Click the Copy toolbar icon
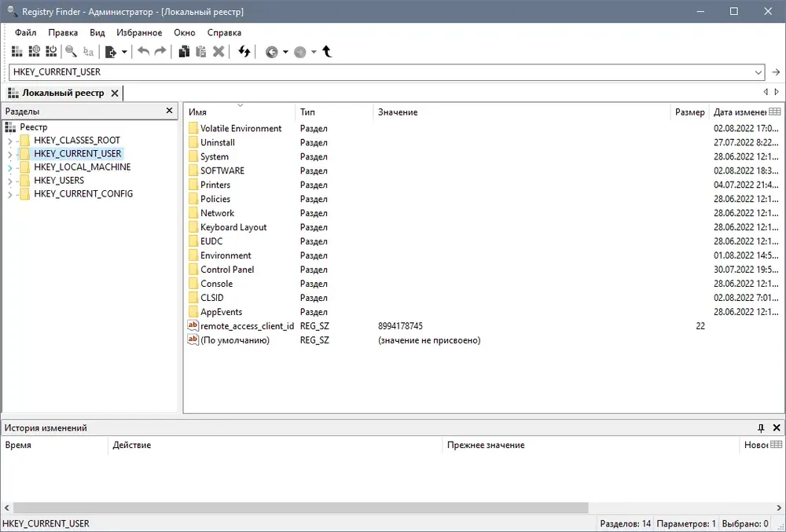This screenshot has height=532, width=786. tap(184, 51)
